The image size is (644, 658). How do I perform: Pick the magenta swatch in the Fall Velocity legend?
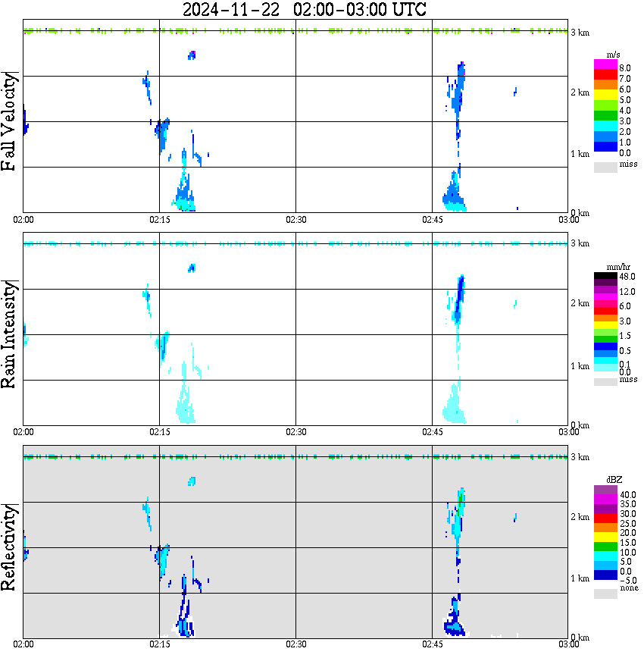tap(605, 64)
